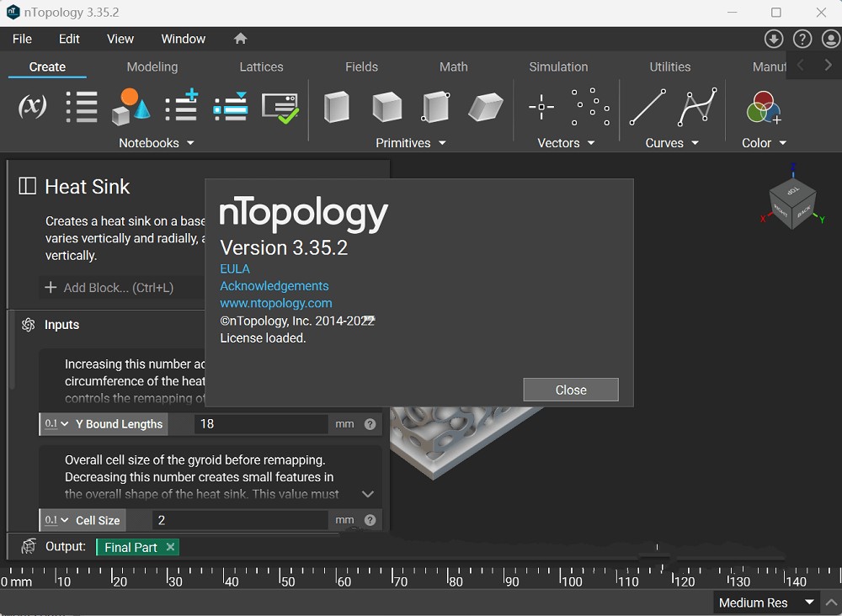
Task: Close the About nTopology dialog
Action: 571,390
